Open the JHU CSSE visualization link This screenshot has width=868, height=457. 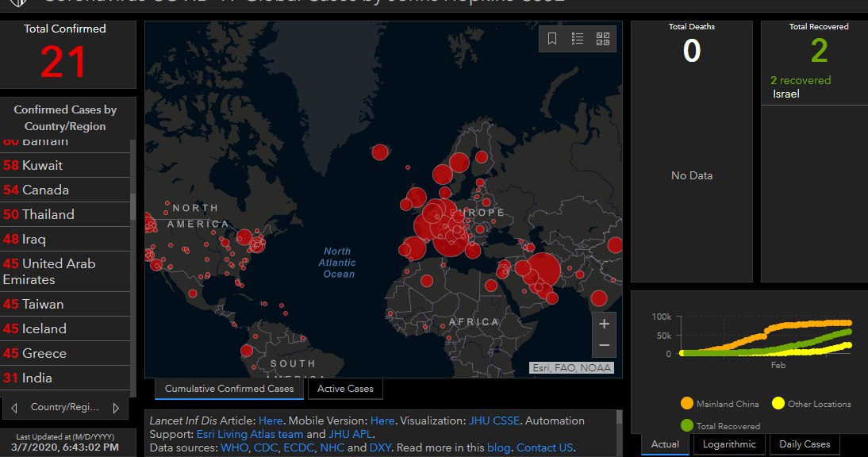[x=494, y=421]
